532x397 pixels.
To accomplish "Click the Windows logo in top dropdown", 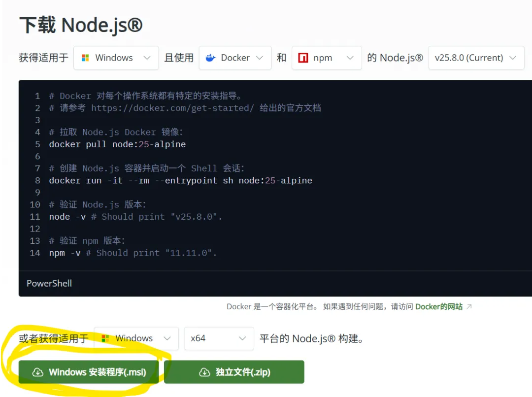I will [x=85, y=58].
